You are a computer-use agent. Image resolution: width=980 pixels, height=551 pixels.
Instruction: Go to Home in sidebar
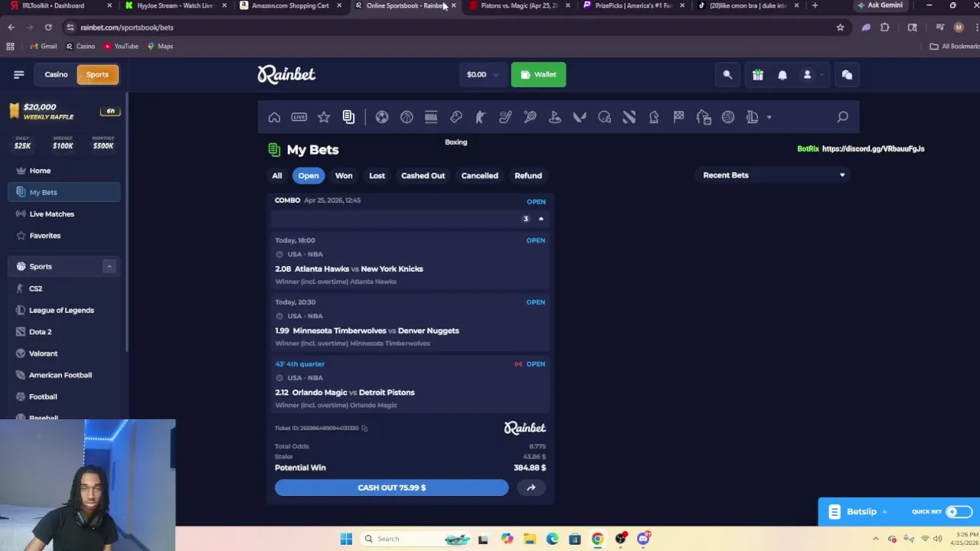click(64, 171)
